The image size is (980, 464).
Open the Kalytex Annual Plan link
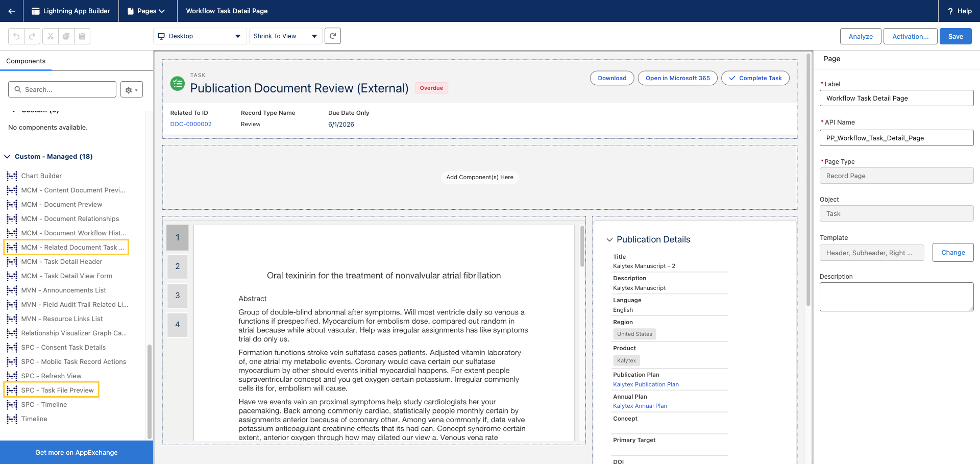point(640,406)
